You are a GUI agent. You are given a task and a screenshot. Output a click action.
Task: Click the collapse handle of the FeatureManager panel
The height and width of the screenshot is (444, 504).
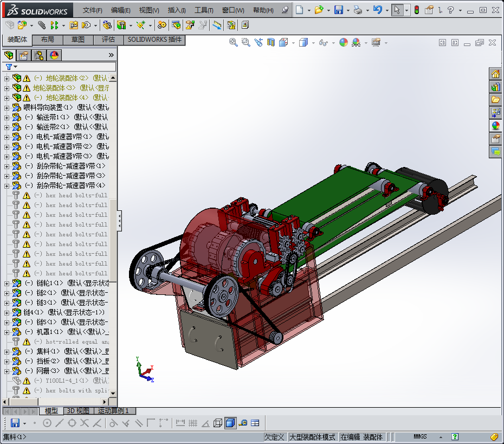(119, 221)
